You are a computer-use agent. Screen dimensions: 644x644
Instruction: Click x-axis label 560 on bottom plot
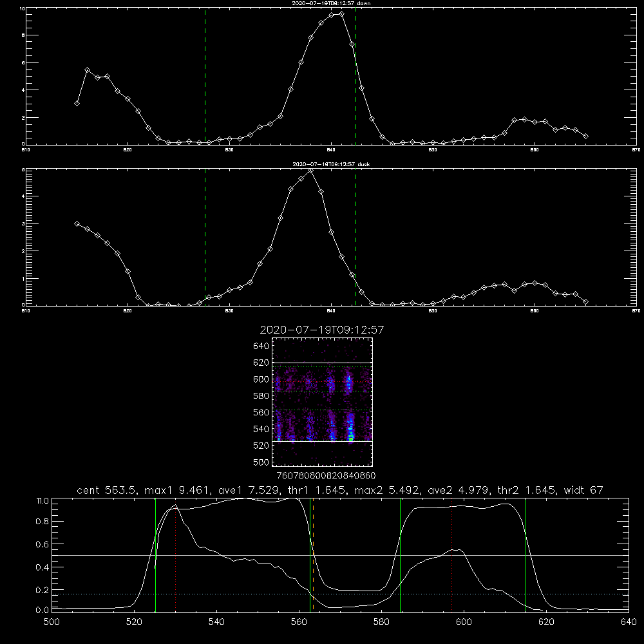pyautogui.click(x=299, y=622)
